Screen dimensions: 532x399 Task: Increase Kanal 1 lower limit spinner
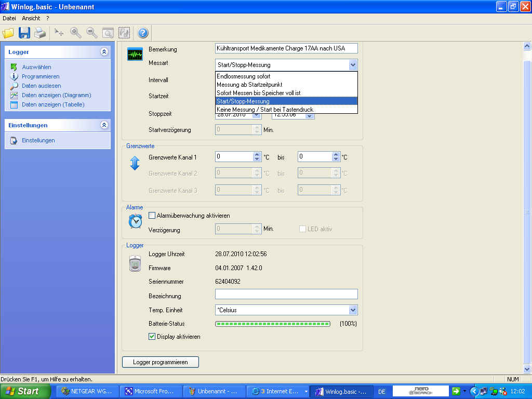pyautogui.click(x=257, y=154)
